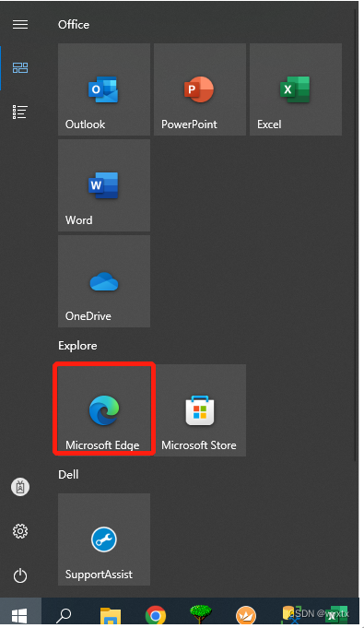Launch Dell SupportAssist tile

(x=104, y=539)
